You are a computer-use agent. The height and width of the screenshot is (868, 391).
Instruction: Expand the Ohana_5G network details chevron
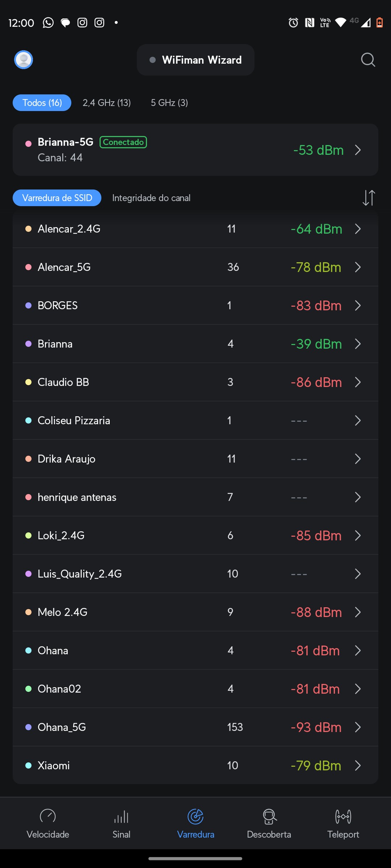coord(358,727)
